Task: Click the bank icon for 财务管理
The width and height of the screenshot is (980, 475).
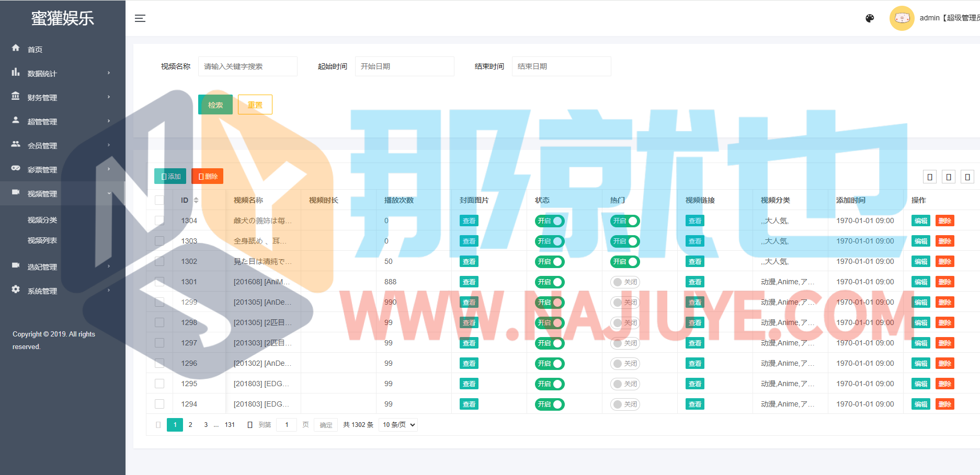Action: (16, 96)
